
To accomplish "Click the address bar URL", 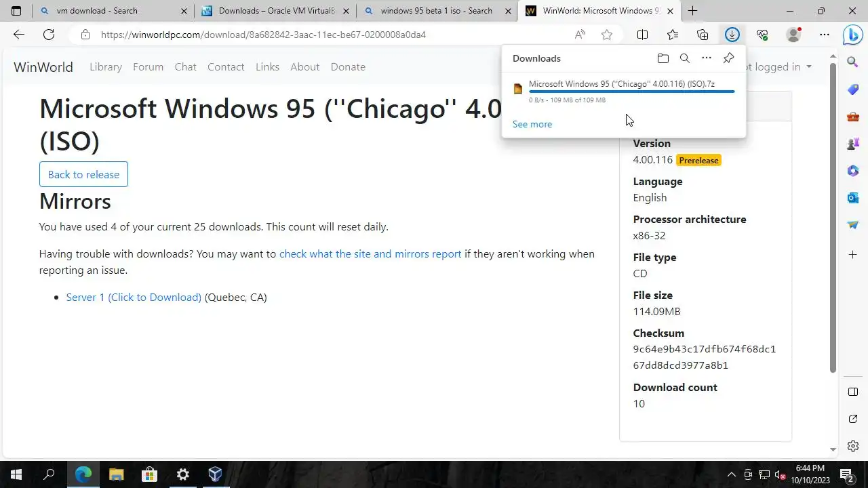I will pyautogui.click(x=263, y=35).
